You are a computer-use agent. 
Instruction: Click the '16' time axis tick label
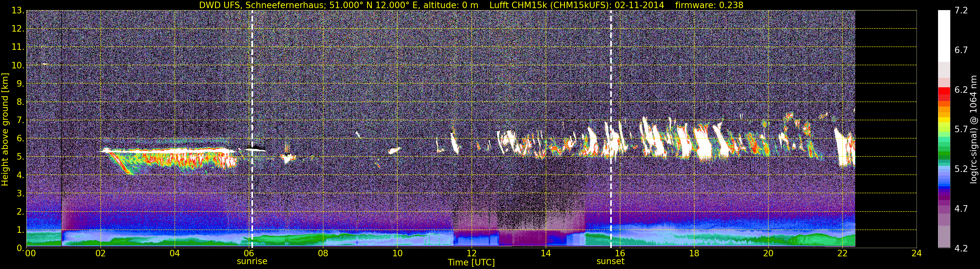[620, 253]
